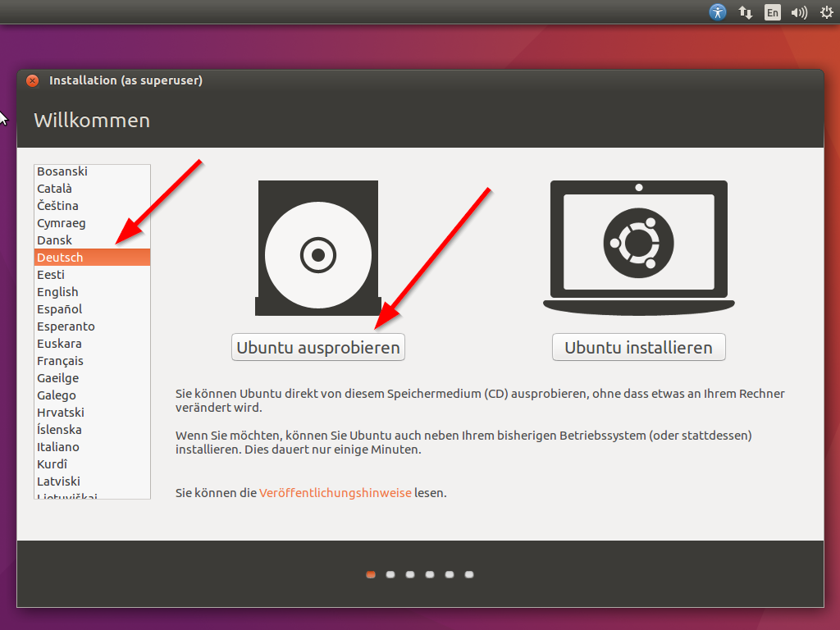The image size is (840, 630).
Task: Select Gaeilge in the language list
Action: pyautogui.click(x=92, y=377)
